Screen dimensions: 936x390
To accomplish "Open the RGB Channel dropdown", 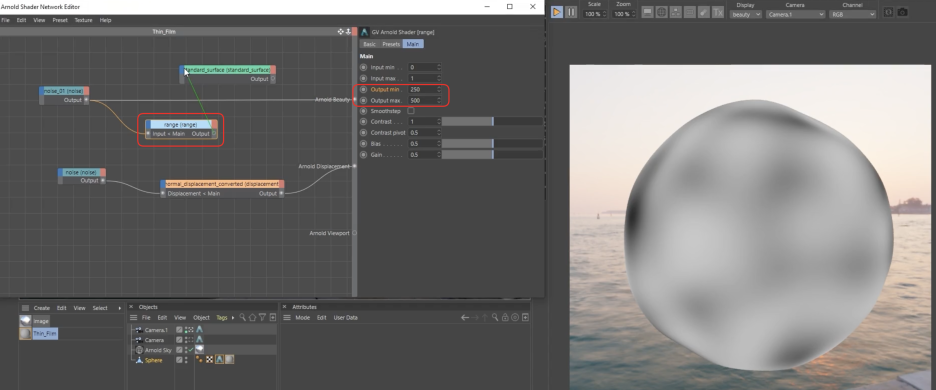I will (852, 14).
